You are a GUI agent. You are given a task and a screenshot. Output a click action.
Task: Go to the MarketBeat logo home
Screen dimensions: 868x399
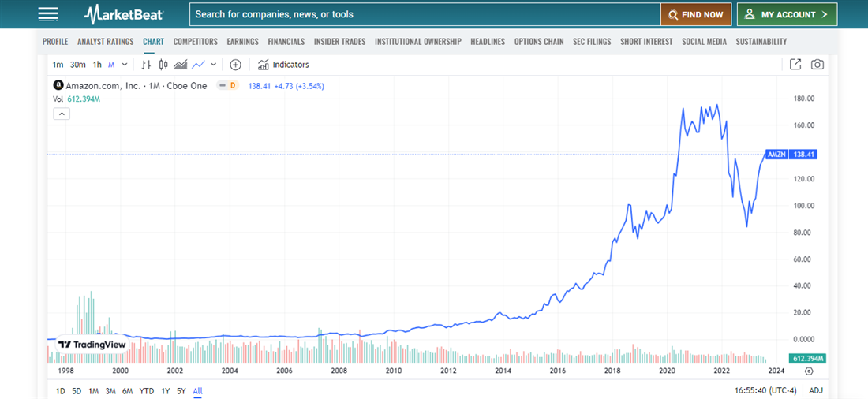(123, 14)
